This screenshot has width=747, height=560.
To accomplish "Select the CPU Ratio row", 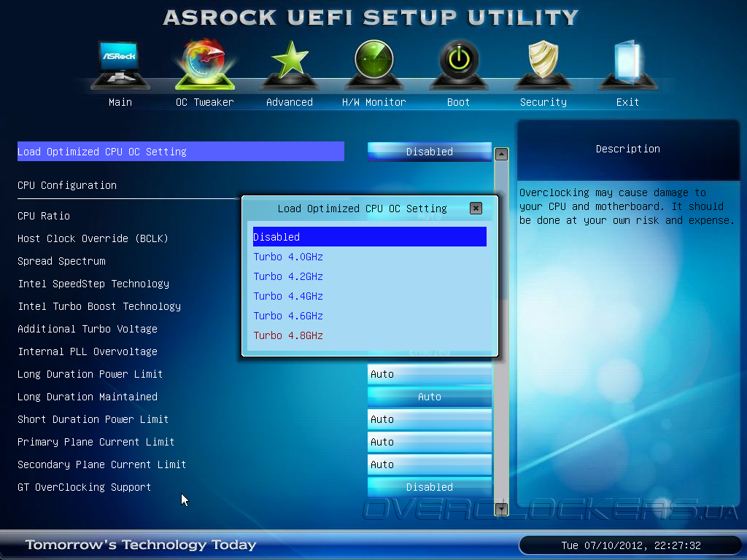I will (x=44, y=216).
